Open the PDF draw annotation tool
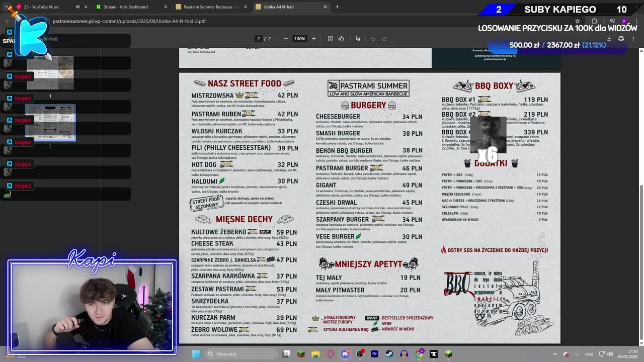Screen dimensions: 644x362 pos(358,39)
